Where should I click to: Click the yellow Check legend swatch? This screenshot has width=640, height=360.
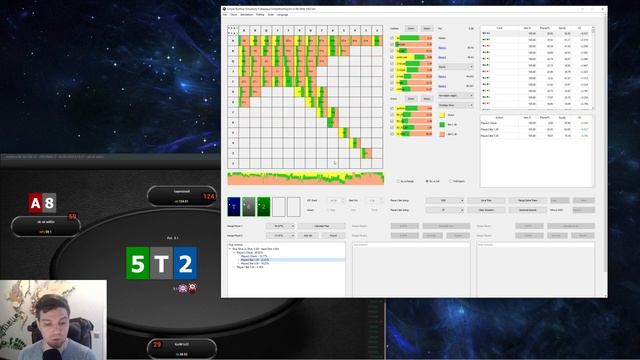[x=442, y=115]
